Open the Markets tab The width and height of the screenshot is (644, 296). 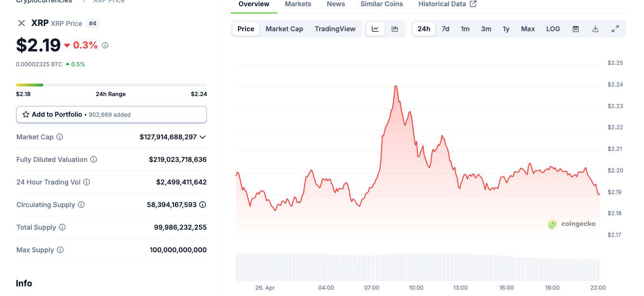point(298,4)
